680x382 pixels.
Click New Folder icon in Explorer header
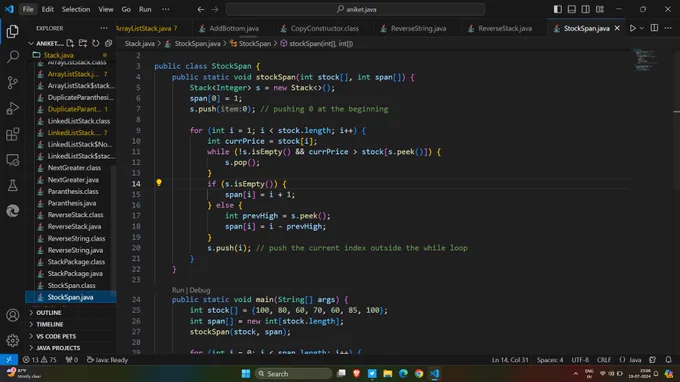(83, 43)
